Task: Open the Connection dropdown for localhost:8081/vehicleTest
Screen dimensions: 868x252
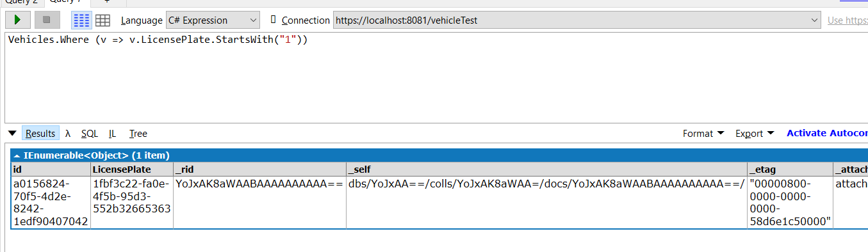Action: (577, 20)
